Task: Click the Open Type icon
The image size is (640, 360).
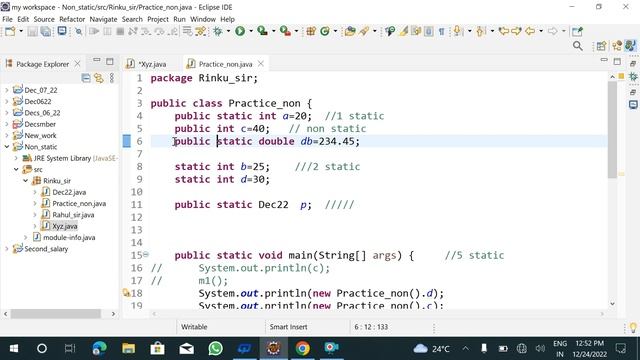Action: tap(350, 31)
